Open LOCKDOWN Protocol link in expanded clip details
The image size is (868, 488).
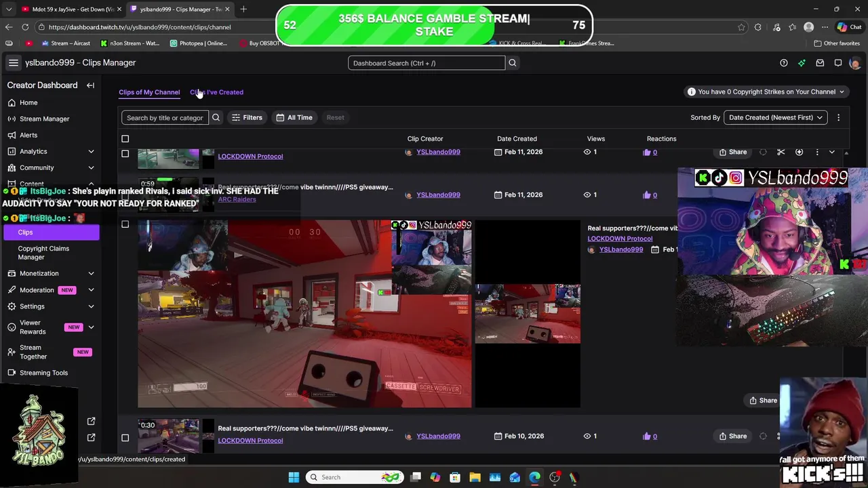pos(620,239)
